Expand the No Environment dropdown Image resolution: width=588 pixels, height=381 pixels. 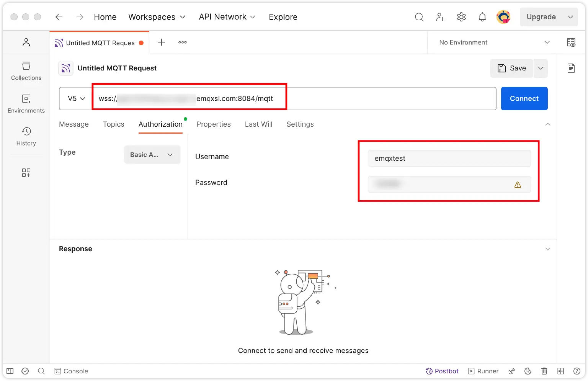coord(493,42)
